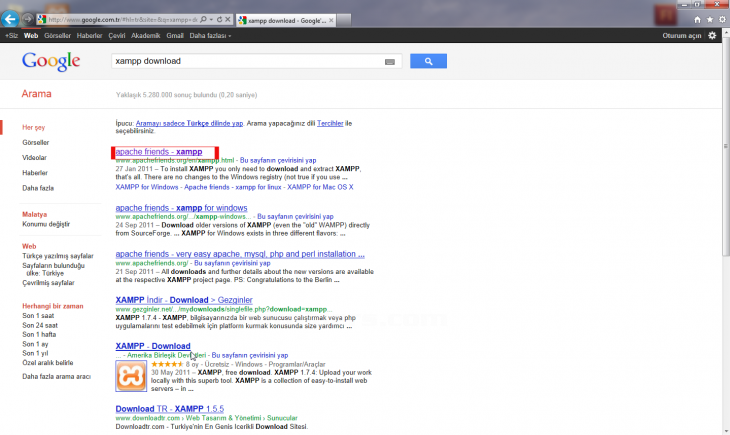The height and width of the screenshot is (435, 730).
Task: Expand 'Daha fazla' in left sidebar
Action: pyautogui.click(x=39, y=188)
